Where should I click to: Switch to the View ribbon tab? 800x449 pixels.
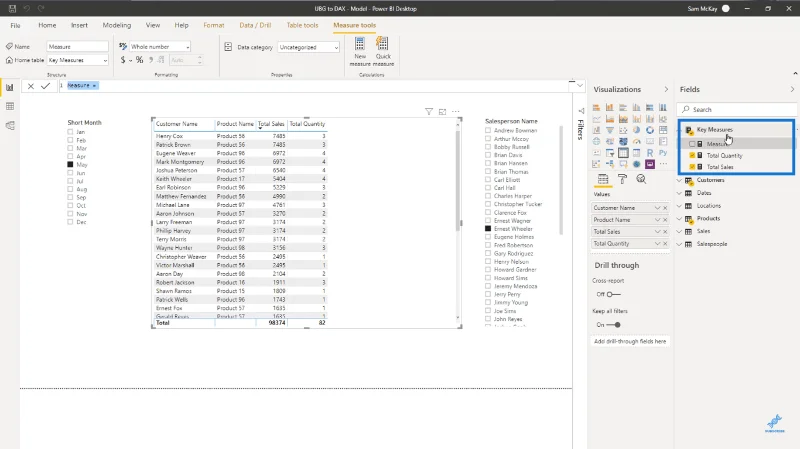[153, 25]
